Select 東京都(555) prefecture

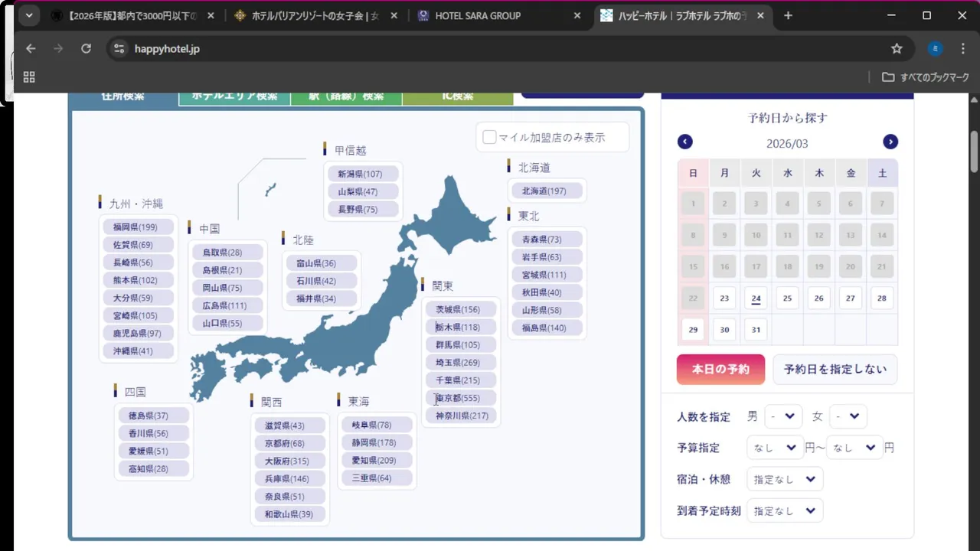pos(462,398)
